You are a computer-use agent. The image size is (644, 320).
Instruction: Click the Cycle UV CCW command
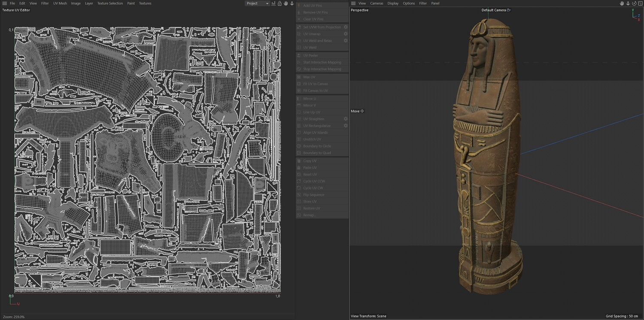coord(322,181)
